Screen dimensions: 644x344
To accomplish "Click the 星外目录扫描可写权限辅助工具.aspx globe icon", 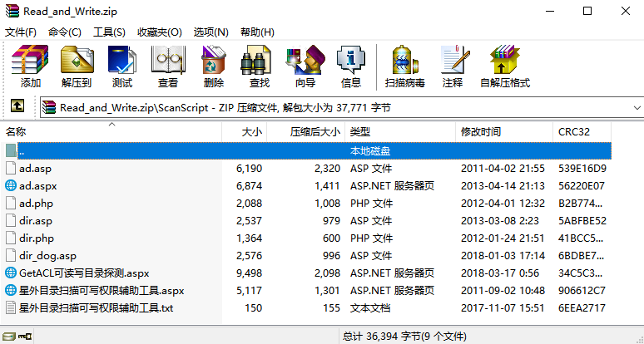I will click(11, 290).
